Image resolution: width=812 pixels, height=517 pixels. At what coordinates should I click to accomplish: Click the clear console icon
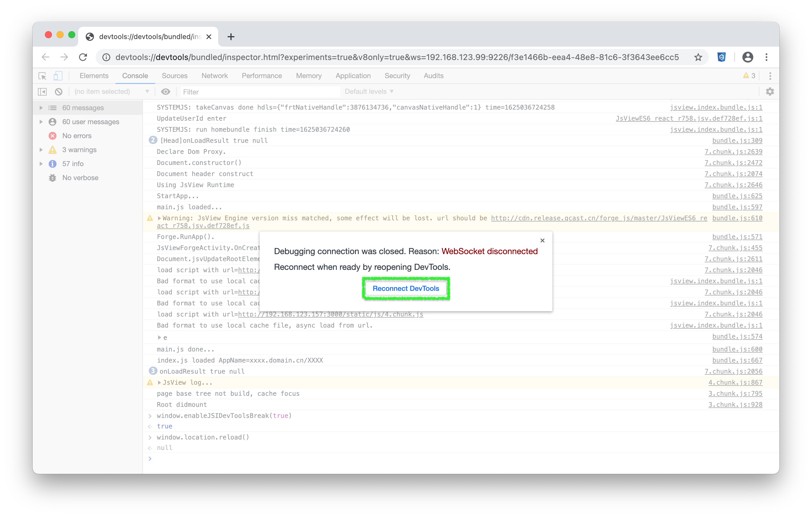(x=59, y=92)
